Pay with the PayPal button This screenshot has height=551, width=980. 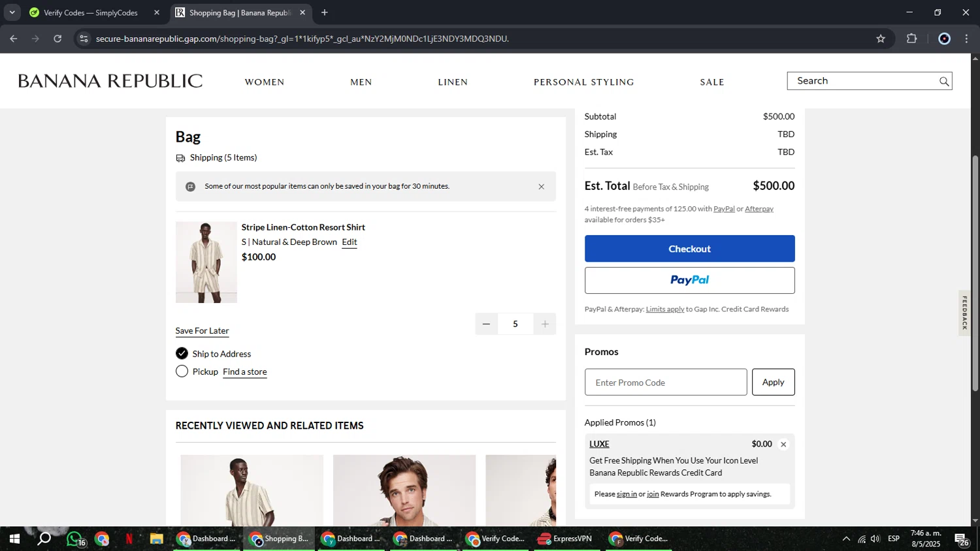pyautogui.click(x=689, y=280)
